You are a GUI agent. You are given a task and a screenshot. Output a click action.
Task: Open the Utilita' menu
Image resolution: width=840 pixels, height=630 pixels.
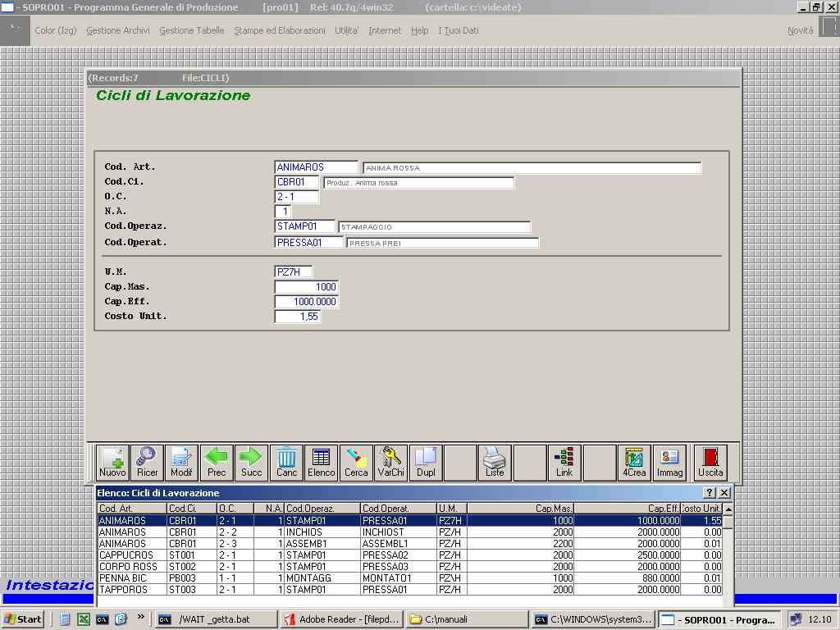(x=347, y=30)
